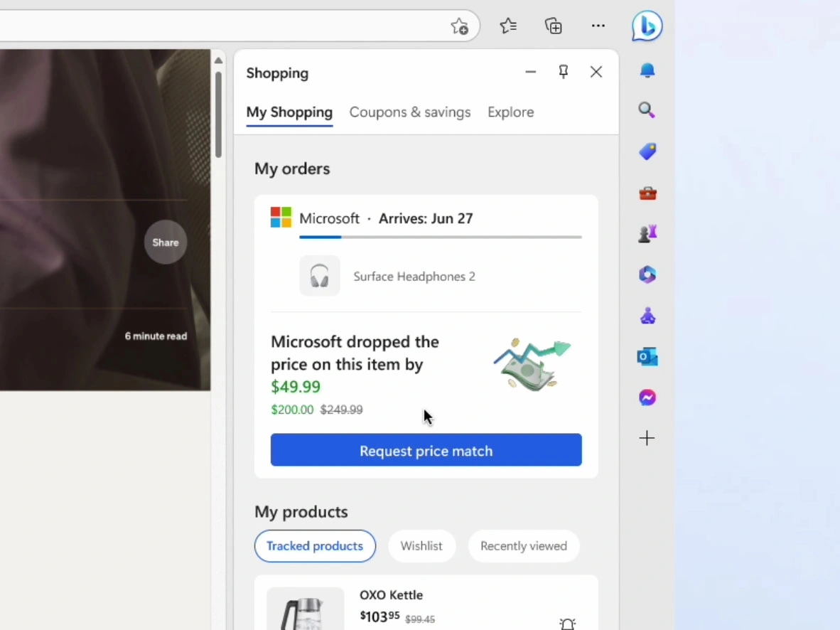Click the Arrives: Jun 27 text

(x=426, y=218)
